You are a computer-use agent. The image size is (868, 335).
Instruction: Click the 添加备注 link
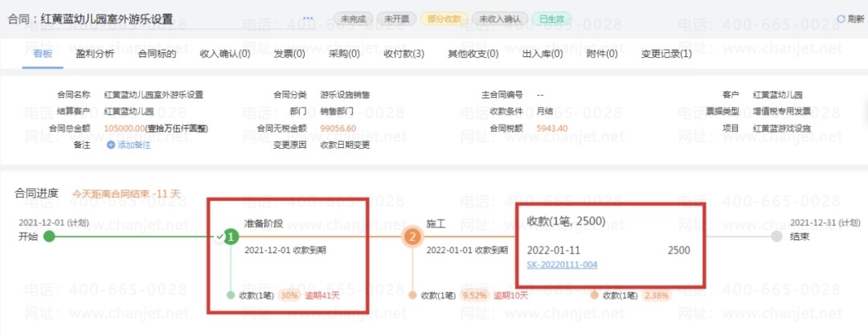[134, 145]
